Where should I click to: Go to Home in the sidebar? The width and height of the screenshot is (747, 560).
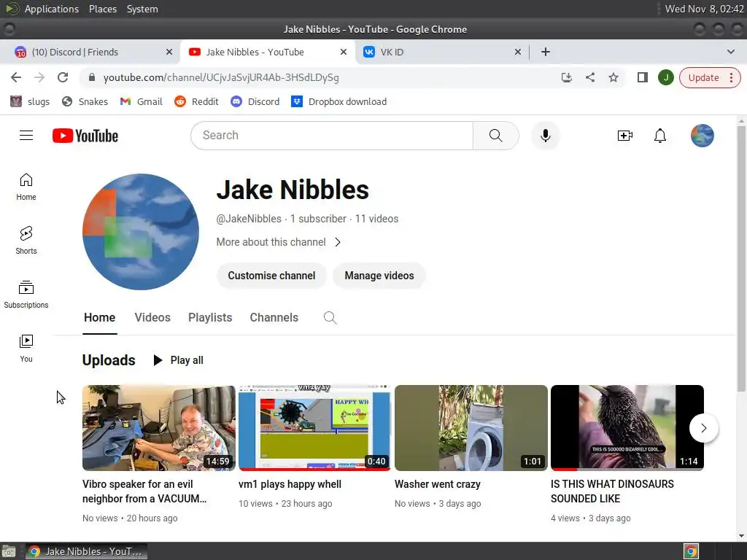pyautogui.click(x=26, y=187)
